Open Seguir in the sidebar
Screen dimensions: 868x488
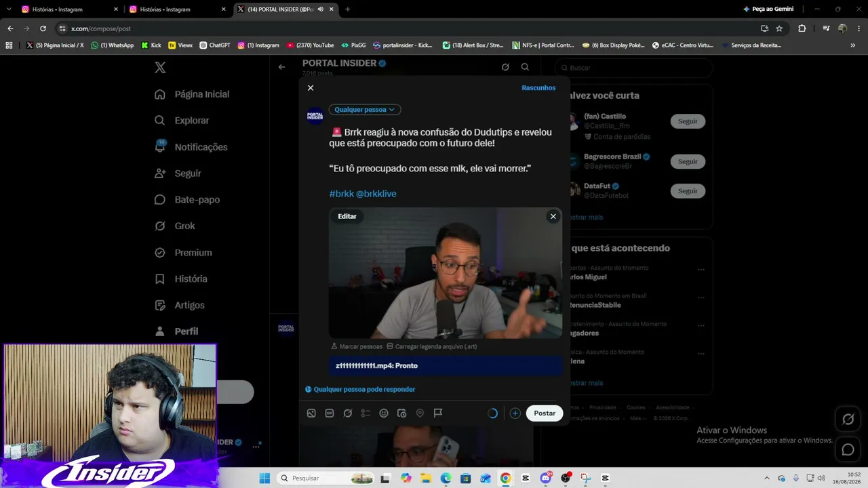tap(178, 174)
